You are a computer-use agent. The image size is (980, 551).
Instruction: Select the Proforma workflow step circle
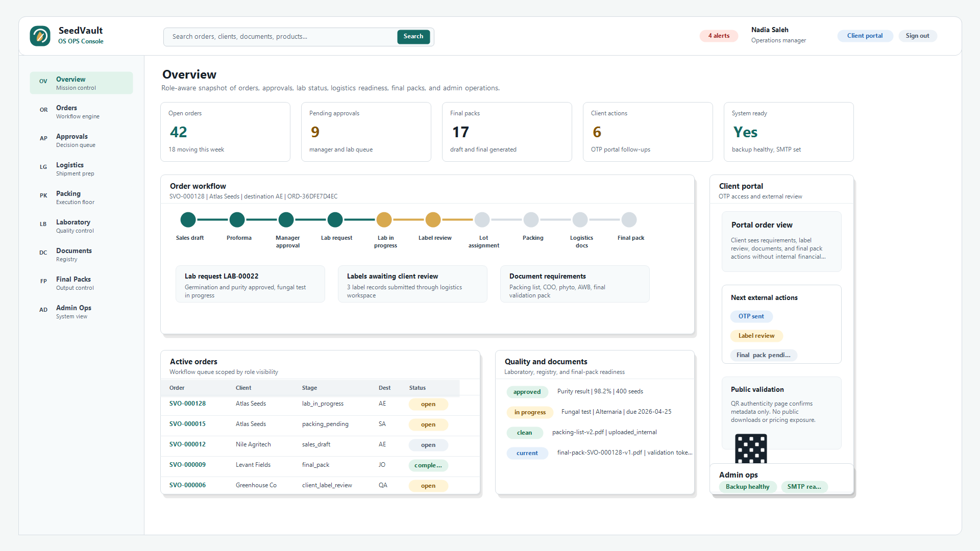coord(237,220)
